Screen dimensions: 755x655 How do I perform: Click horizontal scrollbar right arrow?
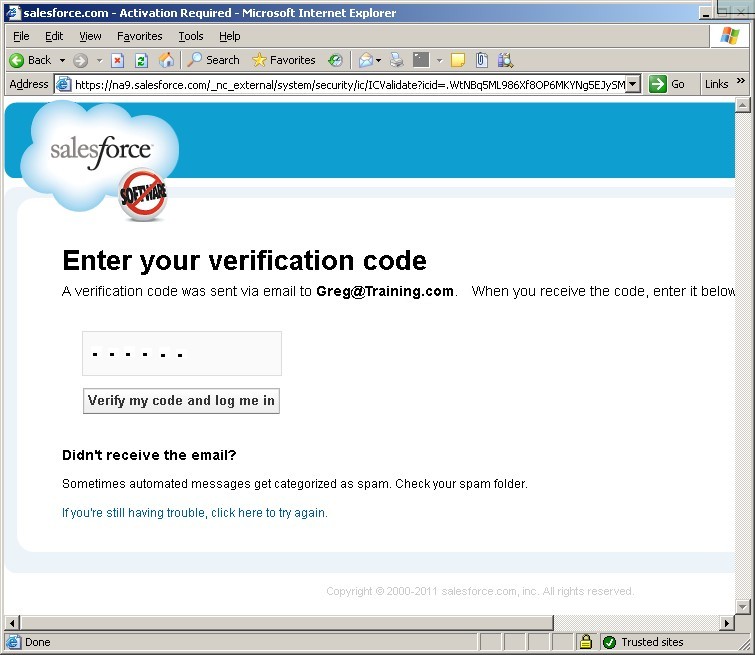727,623
